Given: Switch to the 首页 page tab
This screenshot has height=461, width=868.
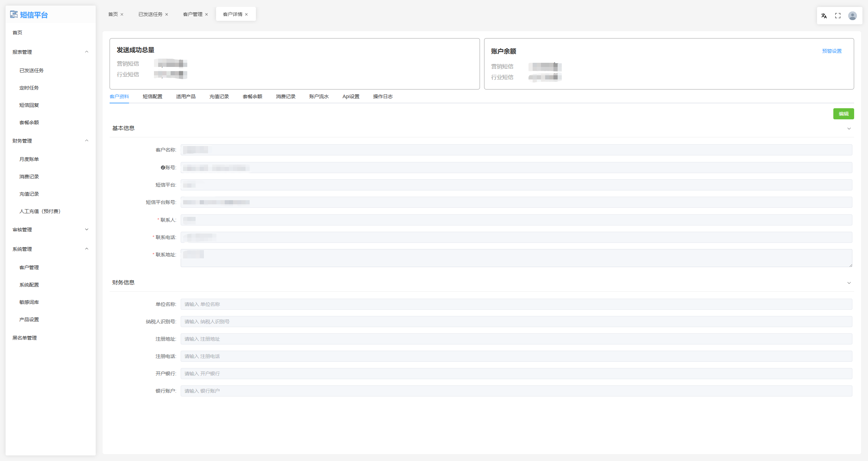Looking at the screenshot, I should (113, 14).
